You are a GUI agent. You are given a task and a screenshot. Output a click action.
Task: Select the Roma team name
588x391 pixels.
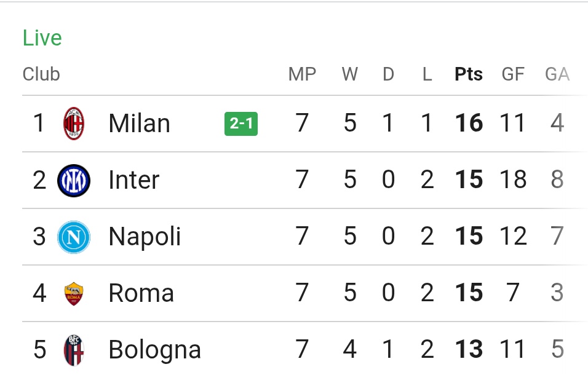coord(141,293)
